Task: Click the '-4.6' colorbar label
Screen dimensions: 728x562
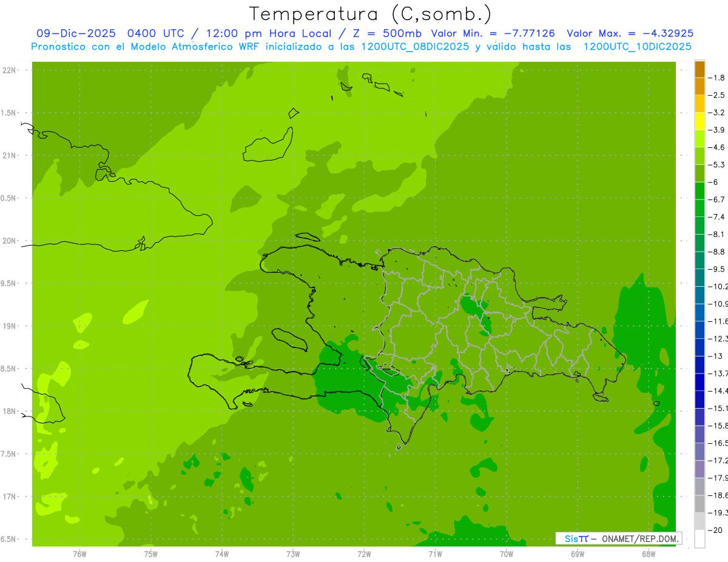Action: click(x=716, y=147)
